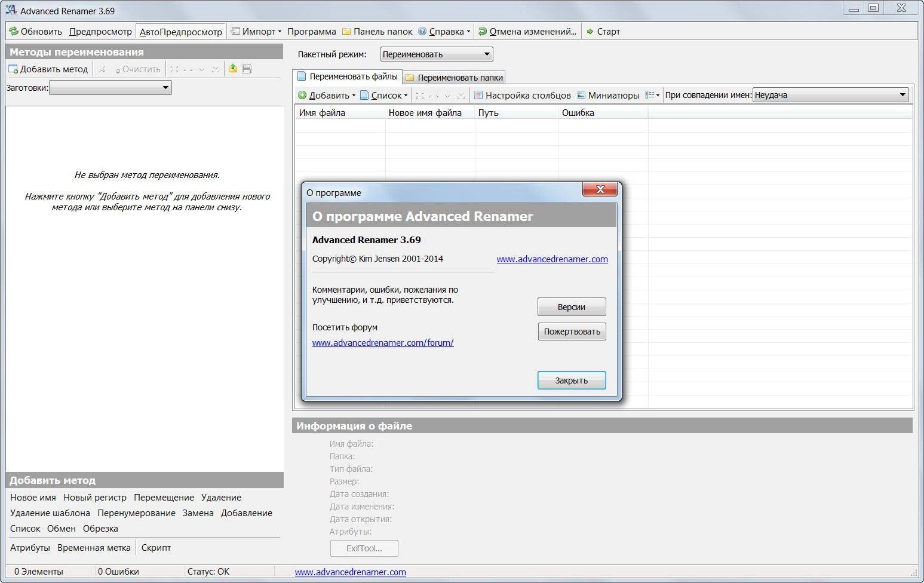Image resolution: width=924 pixels, height=583 pixels.
Task: Click the Статус: OK status text
Action: tap(208, 572)
